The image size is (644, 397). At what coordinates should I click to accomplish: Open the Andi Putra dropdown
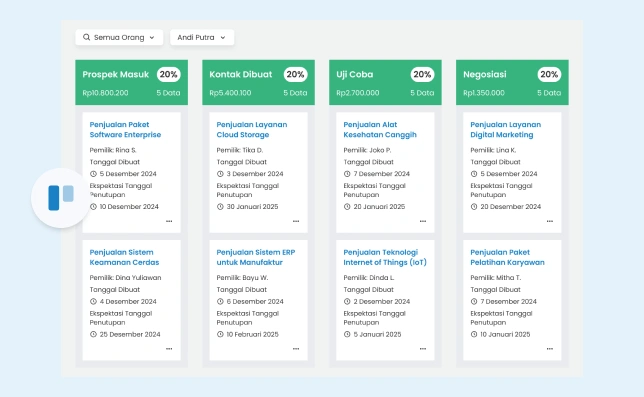202,37
